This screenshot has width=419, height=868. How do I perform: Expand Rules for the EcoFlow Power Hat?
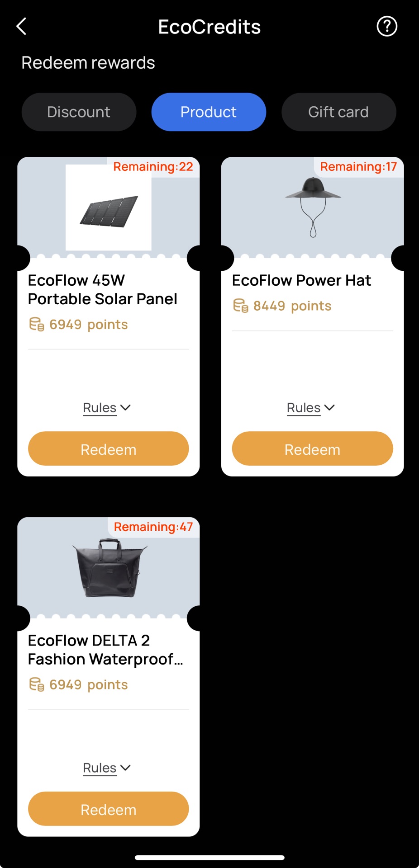point(311,408)
